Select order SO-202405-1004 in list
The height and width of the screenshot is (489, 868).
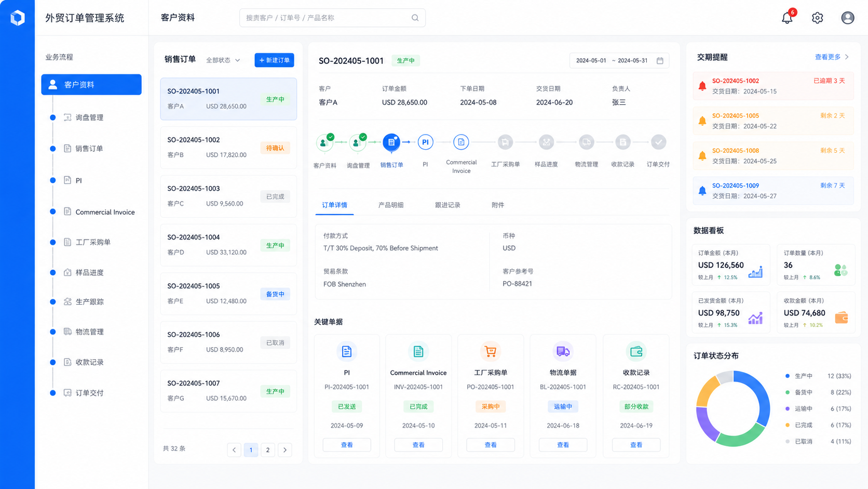click(228, 245)
